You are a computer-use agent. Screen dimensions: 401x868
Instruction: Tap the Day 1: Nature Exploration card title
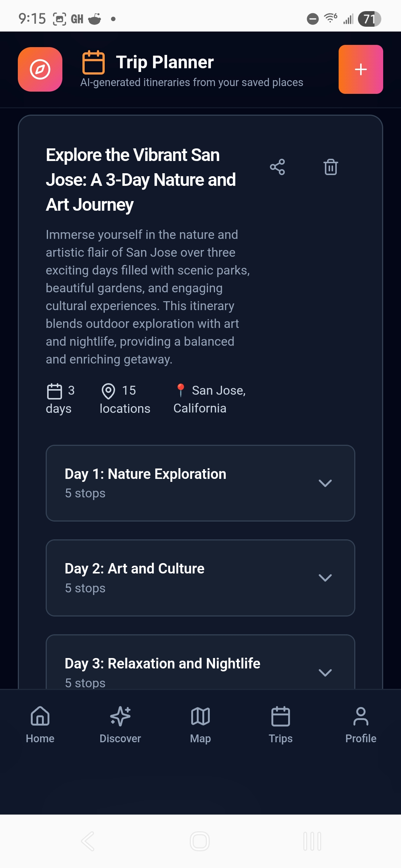[x=146, y=474]
